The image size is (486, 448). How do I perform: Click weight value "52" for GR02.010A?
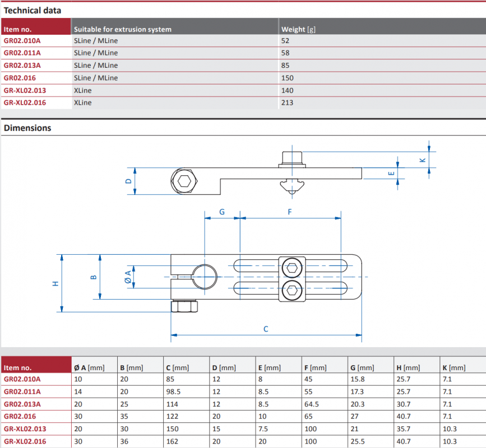coord(285,40)
